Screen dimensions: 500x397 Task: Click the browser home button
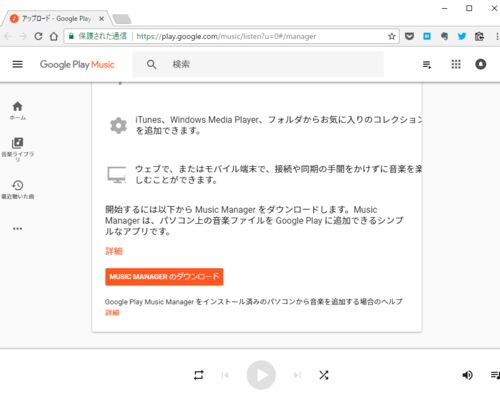(54, 36)
